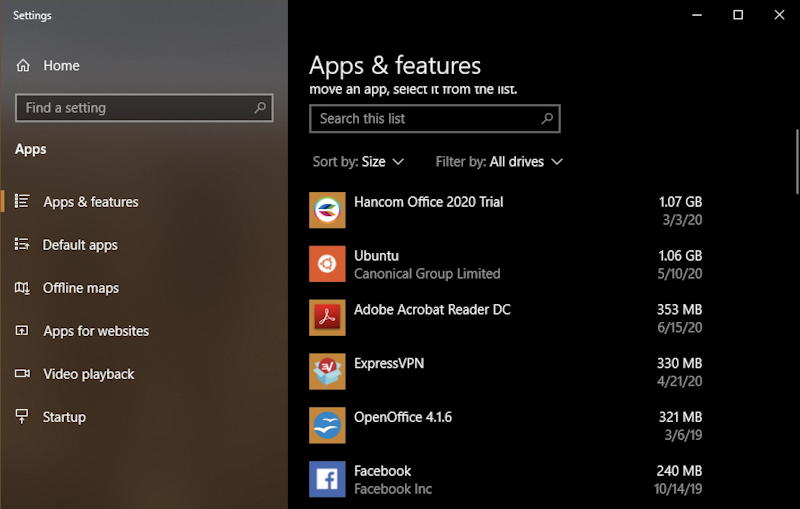
Task: Click the 353 MB size value
Action: 679,310
